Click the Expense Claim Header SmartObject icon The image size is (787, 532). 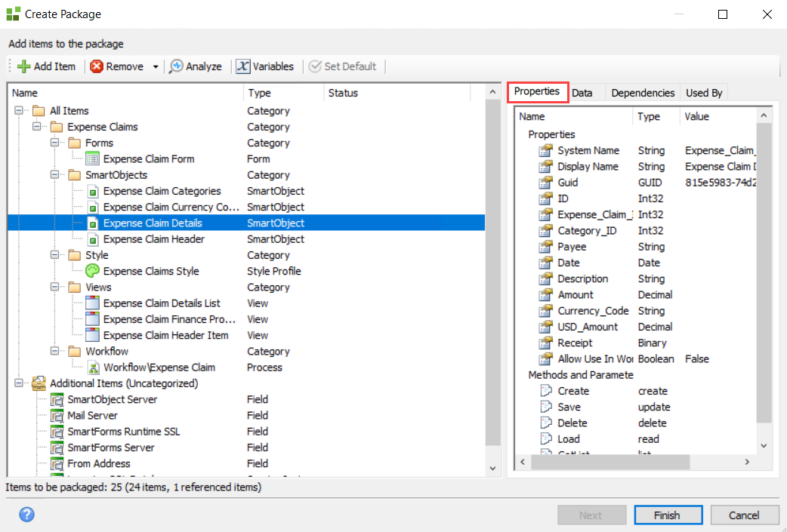point(92,239)
